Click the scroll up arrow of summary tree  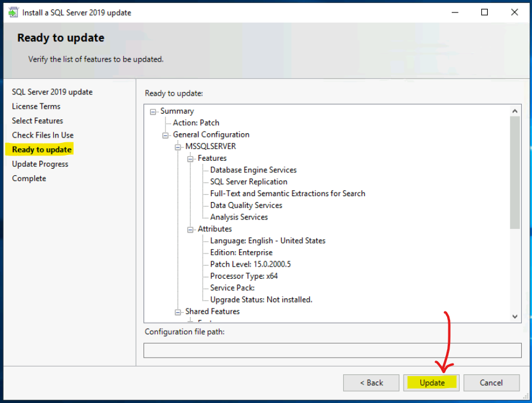(515, 111)
